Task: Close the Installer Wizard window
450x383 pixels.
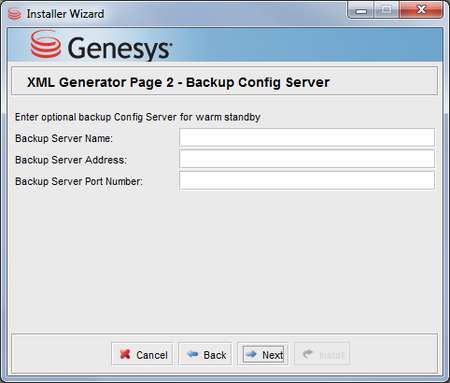Action: pos(421,10)
